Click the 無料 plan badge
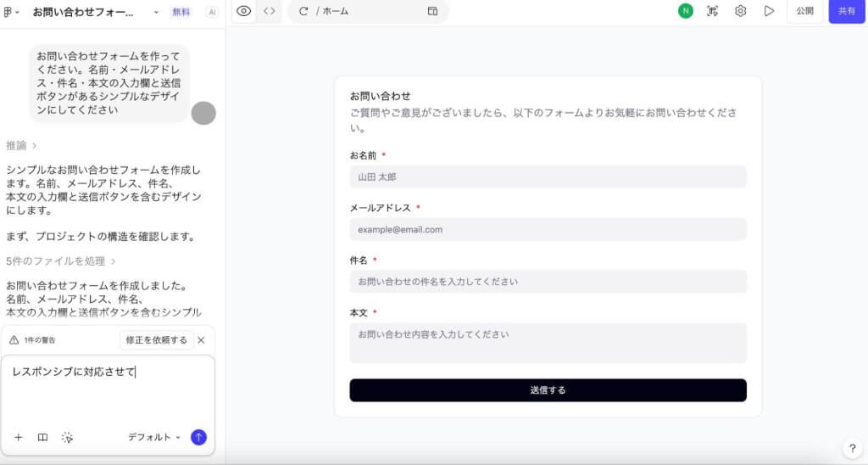The height and width of the screenshot is (465, 868). pos(181,12)
